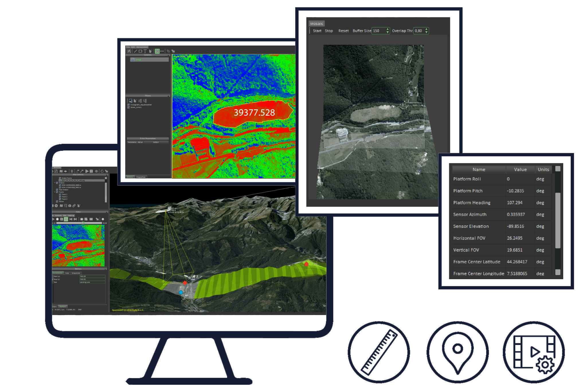The image size is (587, 392).
Task: Select the text T tool in mensuration toolbar
Action: 145,51
